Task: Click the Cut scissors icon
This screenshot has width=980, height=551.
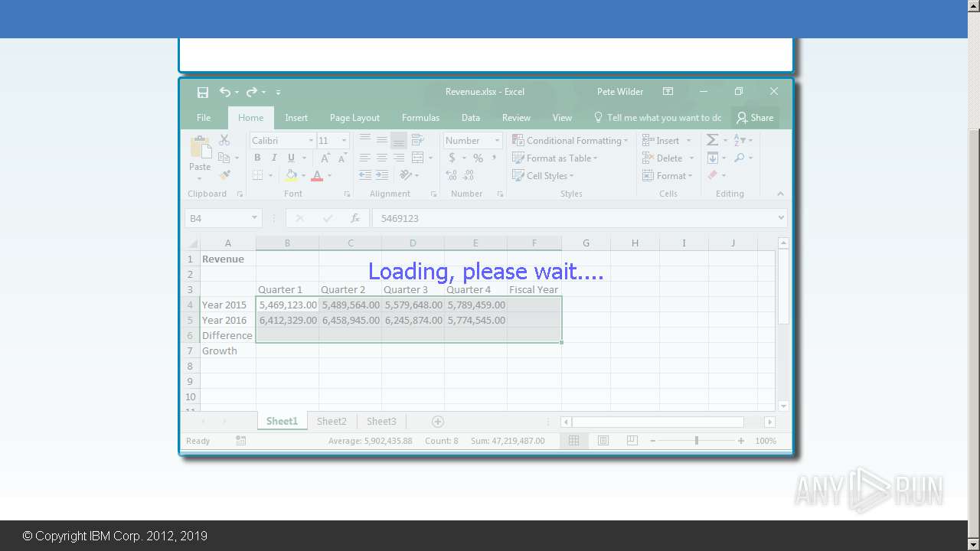Action: (224, 140)
